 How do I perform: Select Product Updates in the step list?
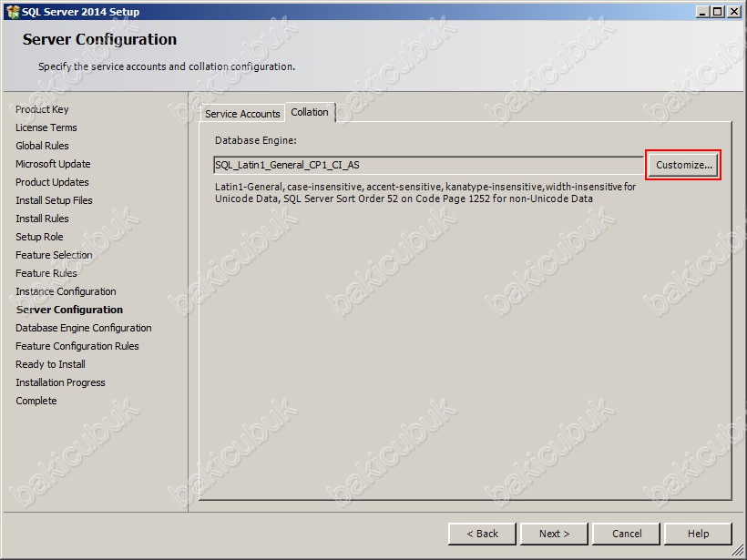[52, 182]
